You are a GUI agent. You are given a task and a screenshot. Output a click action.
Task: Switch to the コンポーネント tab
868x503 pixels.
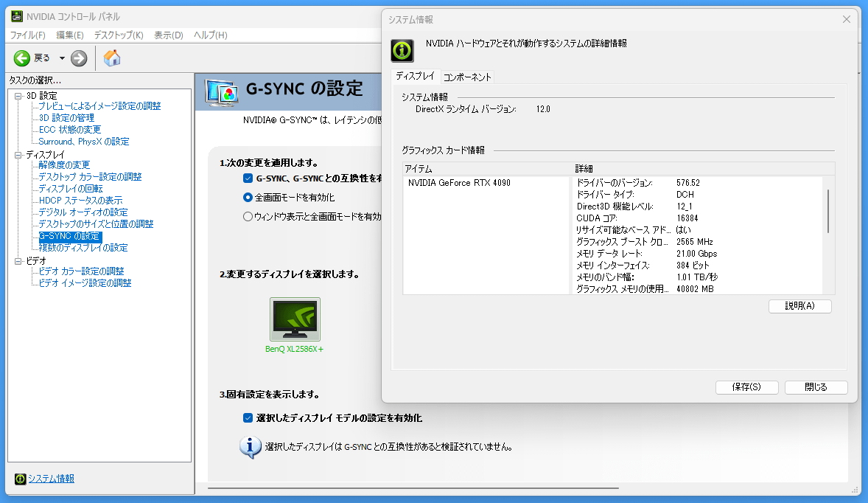(x=467, y=77)
